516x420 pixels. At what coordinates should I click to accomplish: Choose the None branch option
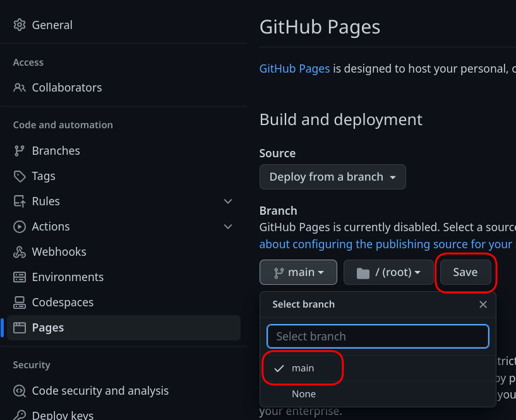coord(378,394)
